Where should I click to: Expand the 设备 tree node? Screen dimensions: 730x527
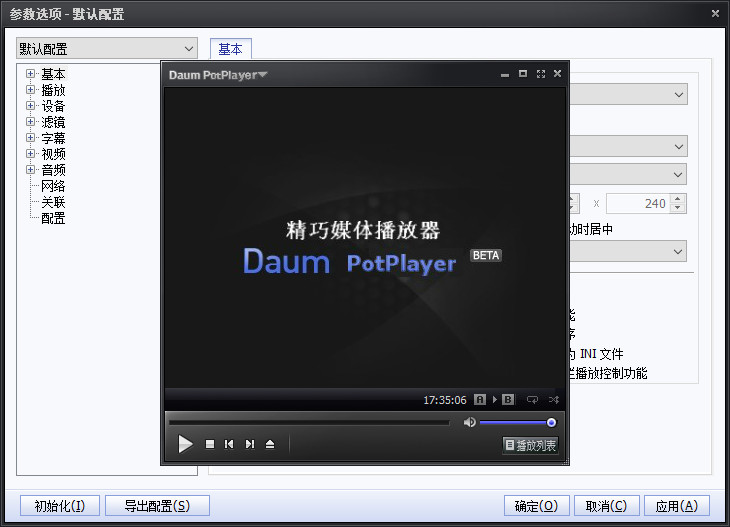[30, 106]
